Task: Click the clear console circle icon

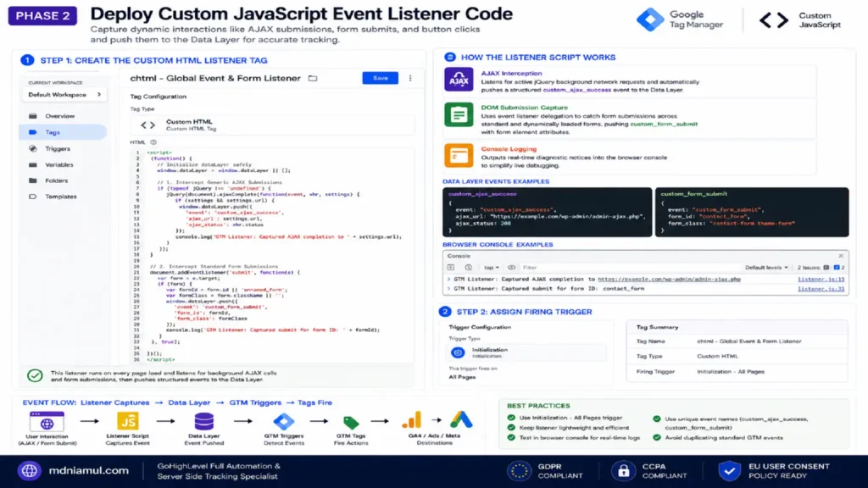Action: point(468,267)
